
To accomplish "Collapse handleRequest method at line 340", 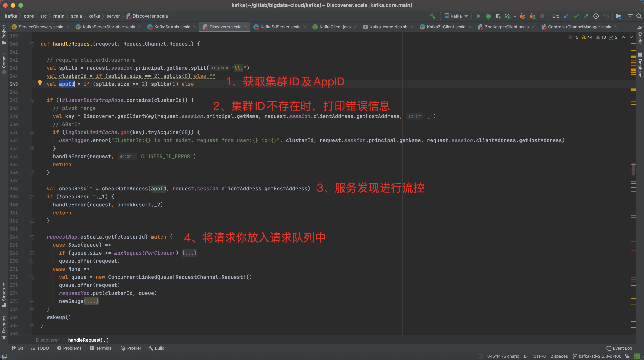I will coord(32,44).
